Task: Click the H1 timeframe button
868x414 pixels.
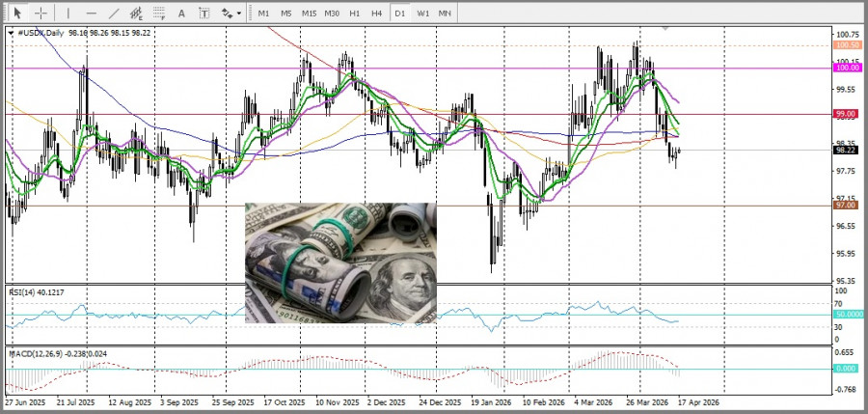Action: (355, 13)
